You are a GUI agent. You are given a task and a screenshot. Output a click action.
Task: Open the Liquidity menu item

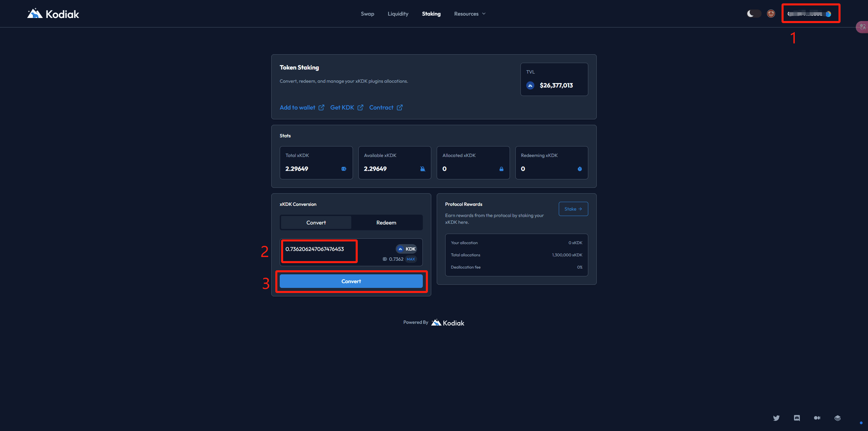tap(398, 14)
